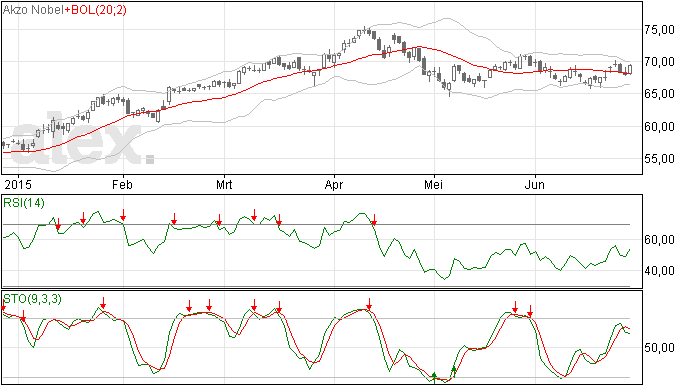This screenshot has height=387, width=690.
Task: Click the RSI 40,00 axis label
Action: [x=659, y=271]
